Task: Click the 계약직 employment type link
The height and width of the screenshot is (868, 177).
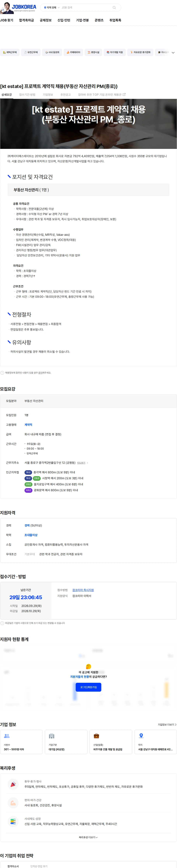Action: click(x=28, y=424)
